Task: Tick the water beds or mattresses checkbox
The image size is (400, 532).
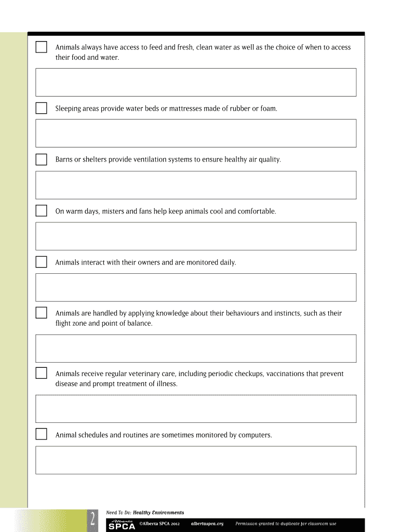Action: [x=41, y=108]
